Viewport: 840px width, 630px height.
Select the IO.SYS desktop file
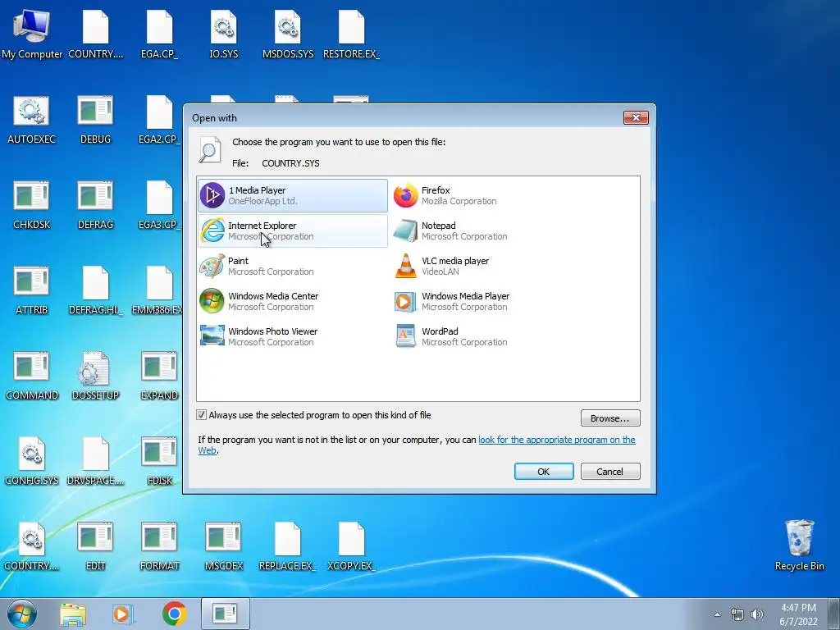click(224, 34)
